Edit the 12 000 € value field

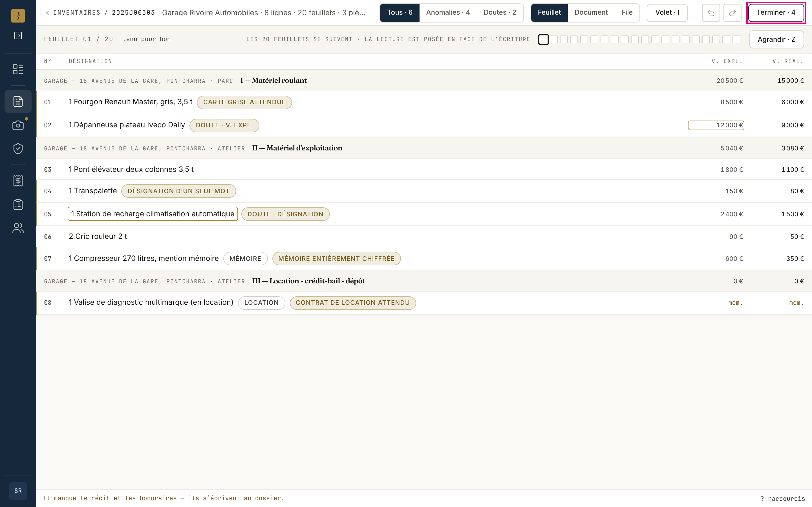(x=716, y=125)
